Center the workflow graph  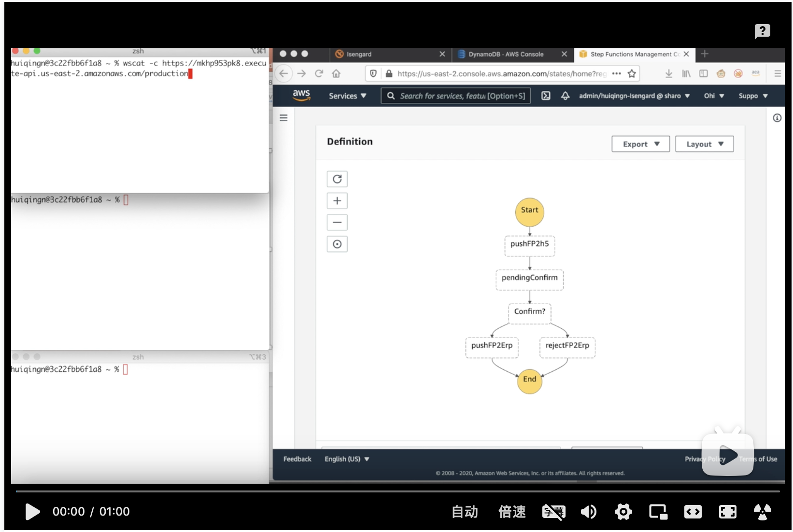pos(337,244)
